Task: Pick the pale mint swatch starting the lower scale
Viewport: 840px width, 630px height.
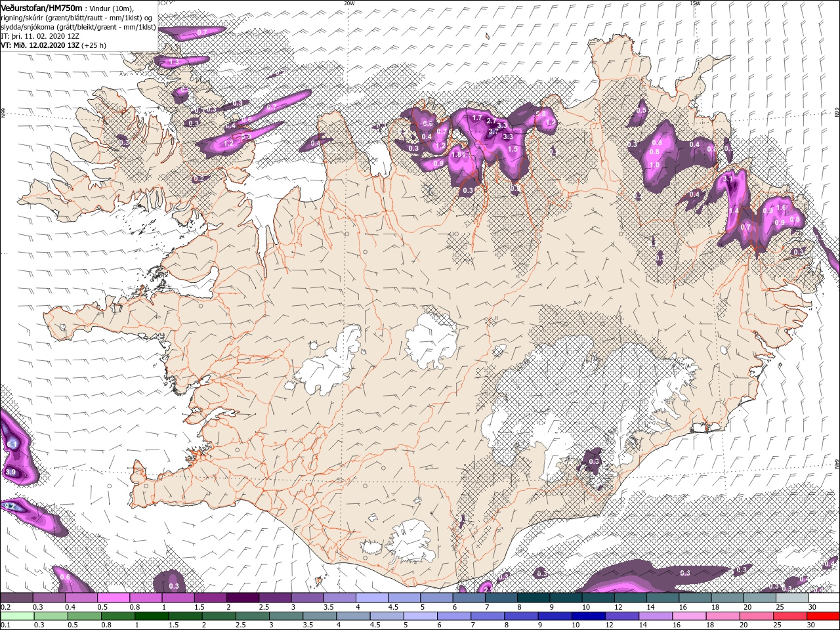Action: coord(17,616)
